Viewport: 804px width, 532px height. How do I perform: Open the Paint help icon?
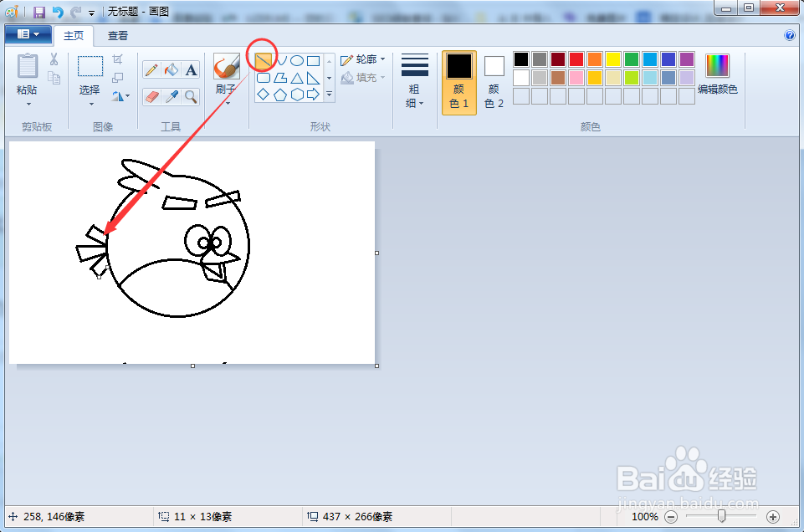coord(790,35)
